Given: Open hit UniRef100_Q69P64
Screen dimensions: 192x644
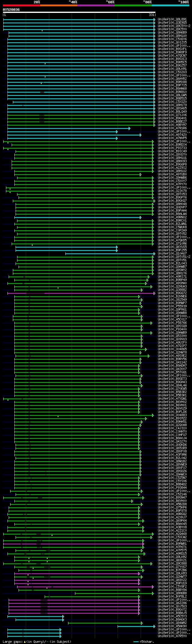Looking at the screenshot, I should click(172, 520).
